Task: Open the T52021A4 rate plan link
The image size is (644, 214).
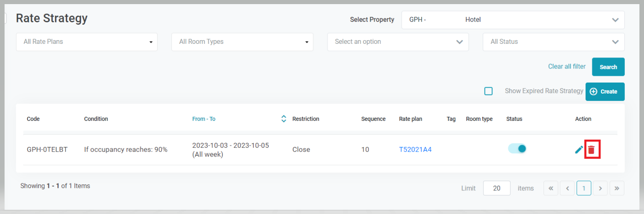Action: click(x=415, y=150)
